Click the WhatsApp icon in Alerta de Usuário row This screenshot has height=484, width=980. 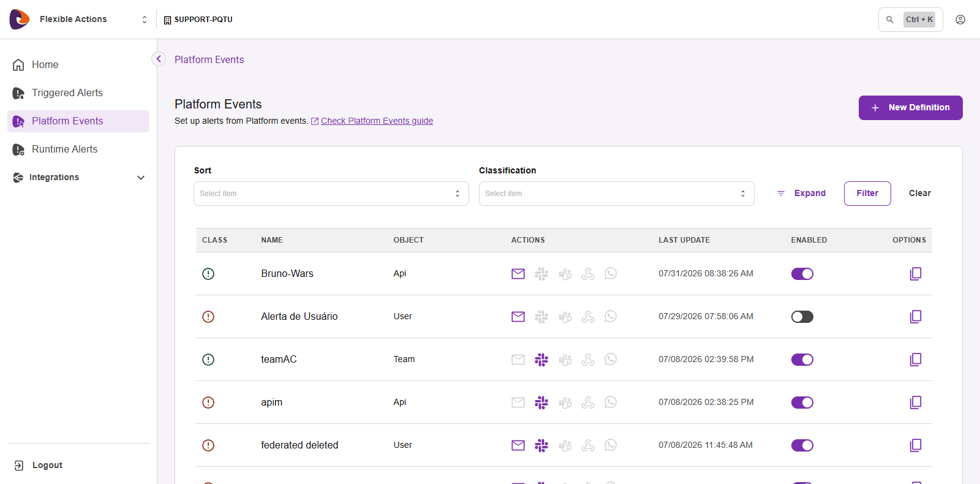point(611,317)
